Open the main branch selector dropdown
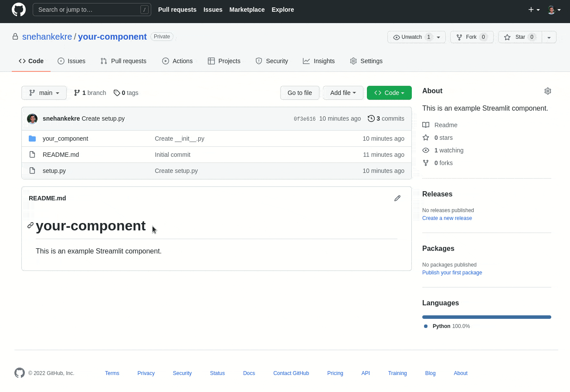This screenshot has width=570, height=392. (x=44, y=93)
